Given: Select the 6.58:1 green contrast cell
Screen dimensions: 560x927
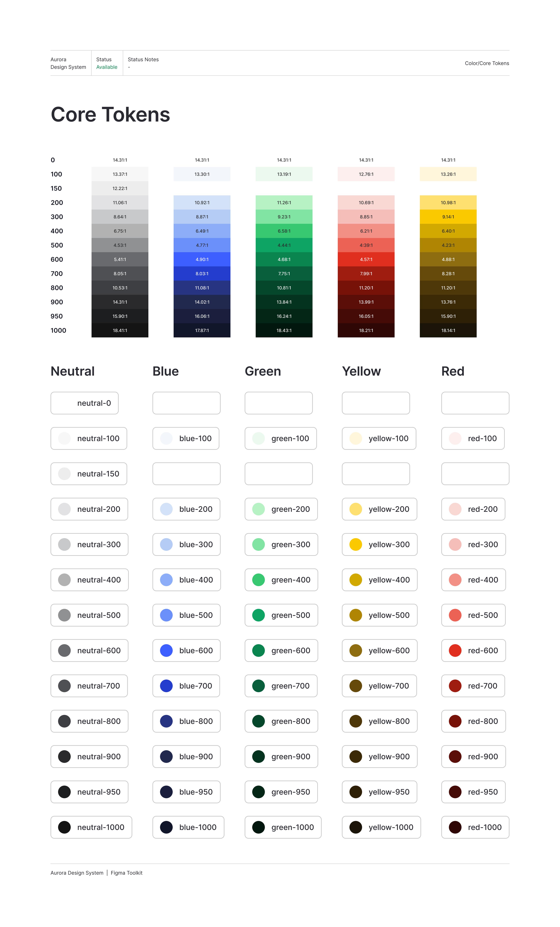Looking at the screenshot, I should tap(284, 231).
